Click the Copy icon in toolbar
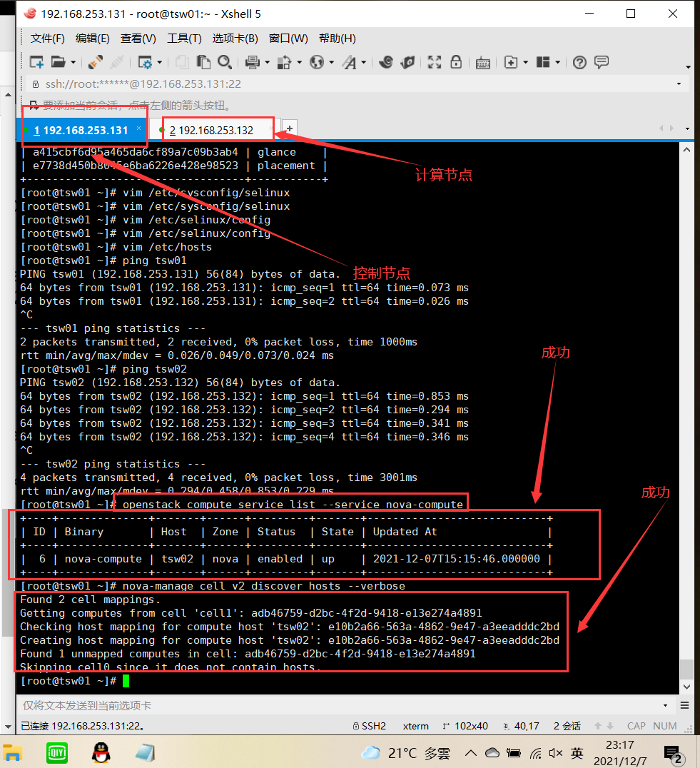 (182, 62)
